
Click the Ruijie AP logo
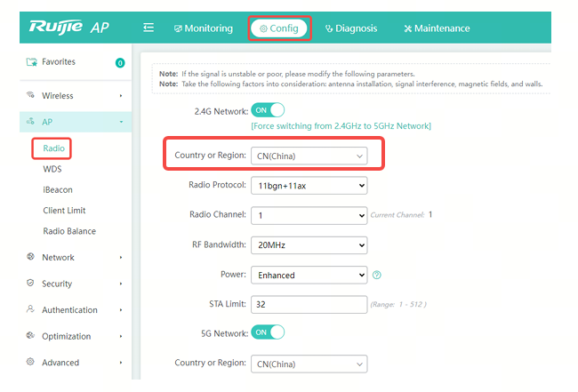coord(69,28)
